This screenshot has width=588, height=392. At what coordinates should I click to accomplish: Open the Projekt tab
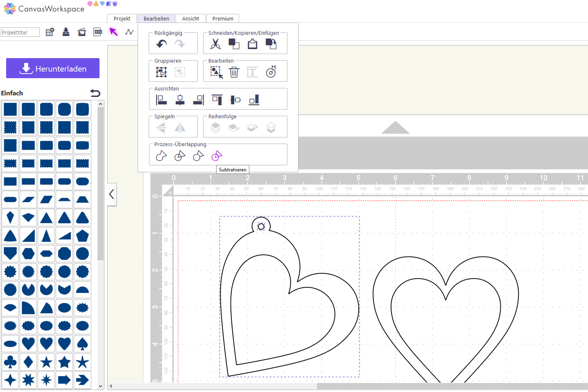[x=122, y=18]
